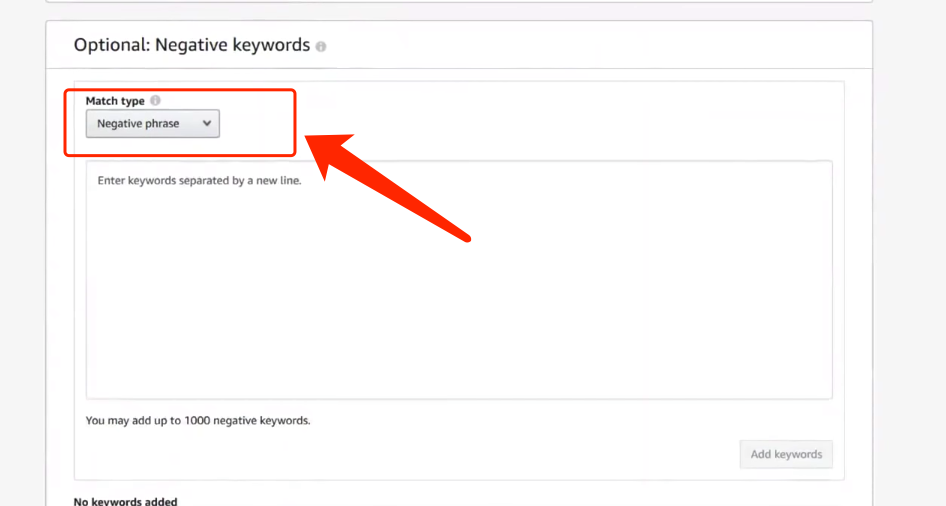Click the Add keywords button
The width and height of the screenshot is (946, 506).
786,454
